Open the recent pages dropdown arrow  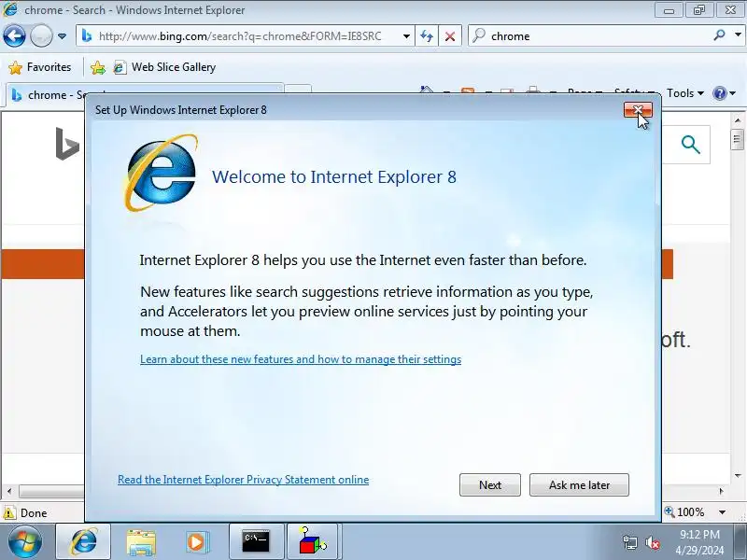62,36
